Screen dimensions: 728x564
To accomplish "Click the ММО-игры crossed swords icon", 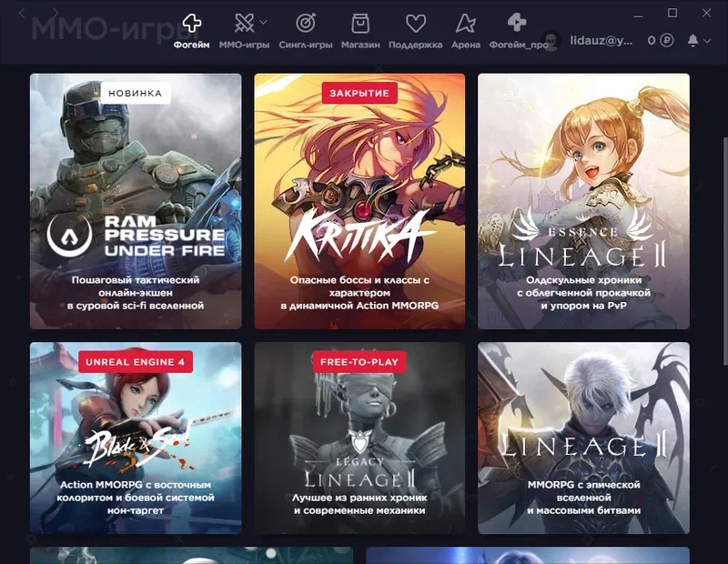I will (x=244, y=22).
